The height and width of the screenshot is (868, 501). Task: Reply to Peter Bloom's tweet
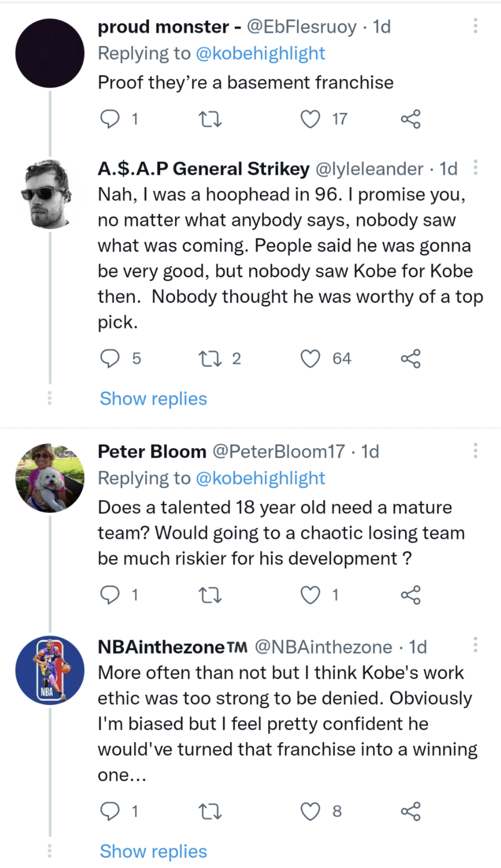(x=110, y=595)
